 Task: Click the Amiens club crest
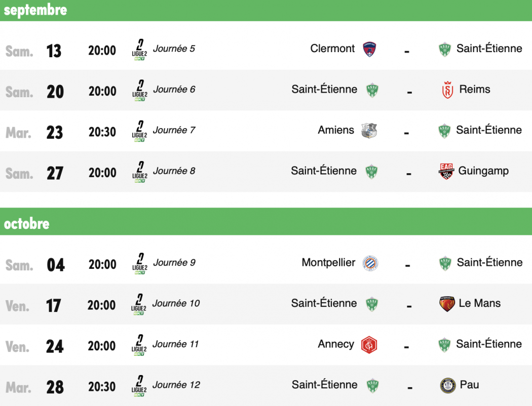tap(369, 131)
